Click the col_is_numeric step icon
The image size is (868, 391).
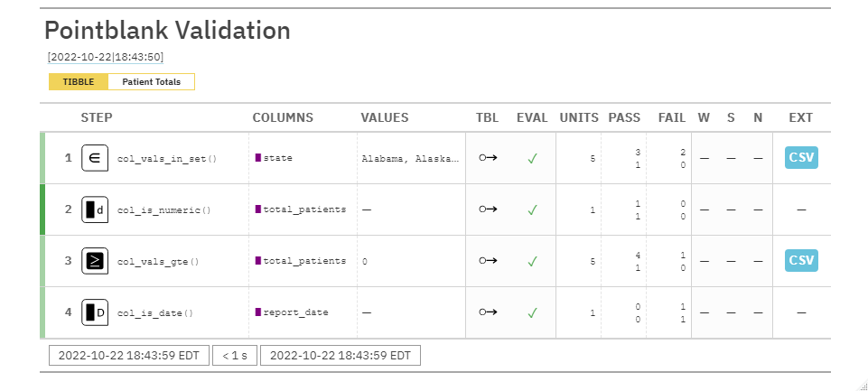[x=95, y=209]
